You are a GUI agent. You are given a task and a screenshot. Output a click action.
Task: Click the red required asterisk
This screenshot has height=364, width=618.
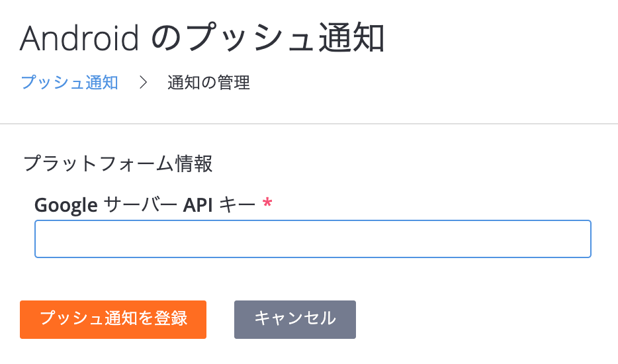click(267, 205)
